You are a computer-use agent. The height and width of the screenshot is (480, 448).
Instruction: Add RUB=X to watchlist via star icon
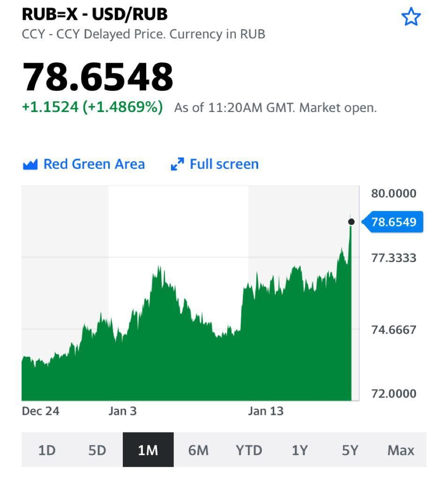411,17
